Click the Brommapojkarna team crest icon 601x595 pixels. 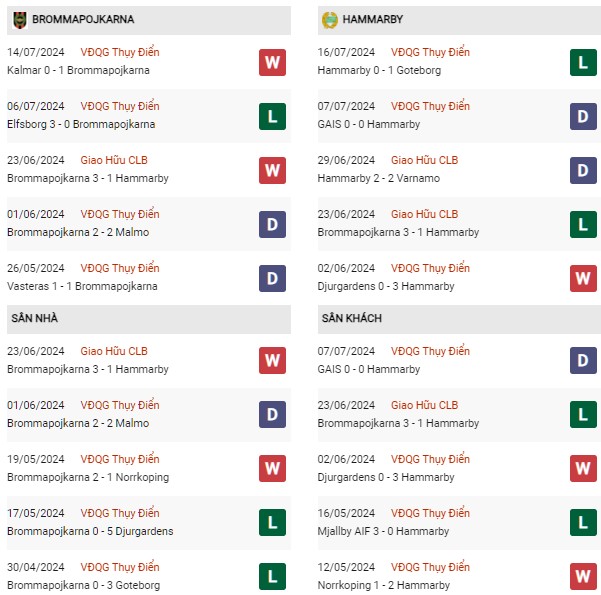20,20
